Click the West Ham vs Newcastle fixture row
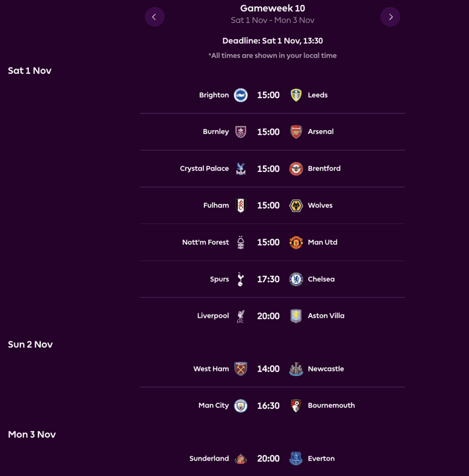469x476 pixels. pyautogui.click(x=272, y=369)
